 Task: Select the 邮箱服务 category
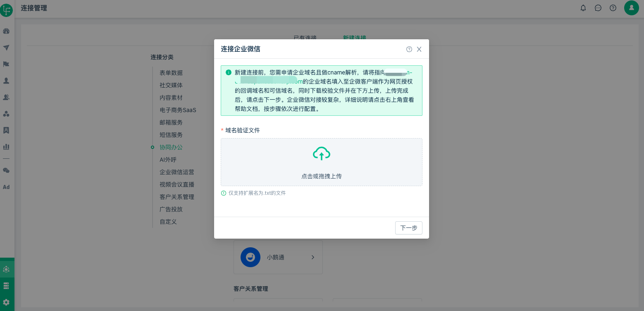point(171,122)
